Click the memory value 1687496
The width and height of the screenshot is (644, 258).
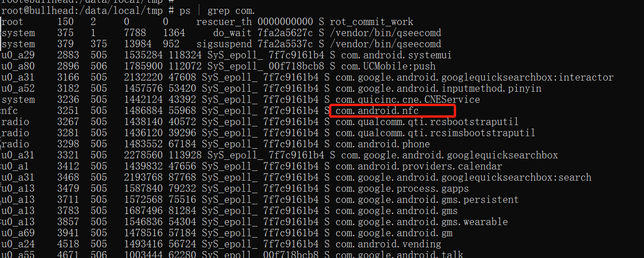coord(143,211)
